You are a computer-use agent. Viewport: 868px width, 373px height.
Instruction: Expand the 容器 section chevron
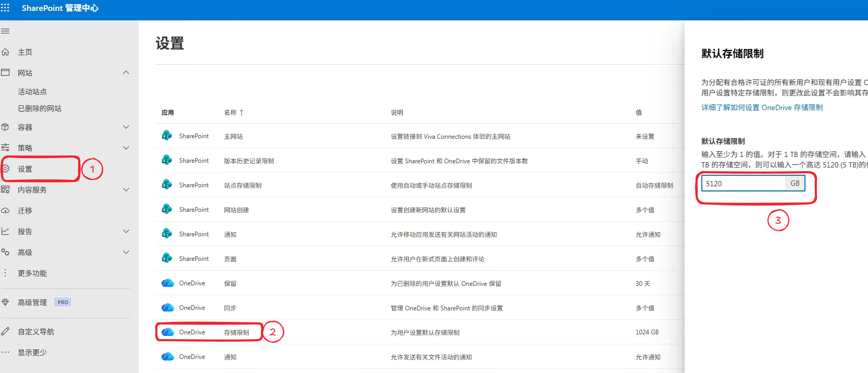pyautogui.click(x=126, y=127)
